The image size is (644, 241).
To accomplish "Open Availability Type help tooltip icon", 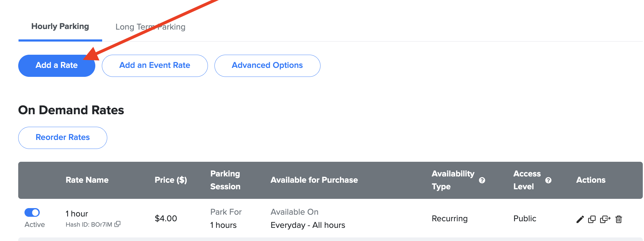I will pos(482,180).
